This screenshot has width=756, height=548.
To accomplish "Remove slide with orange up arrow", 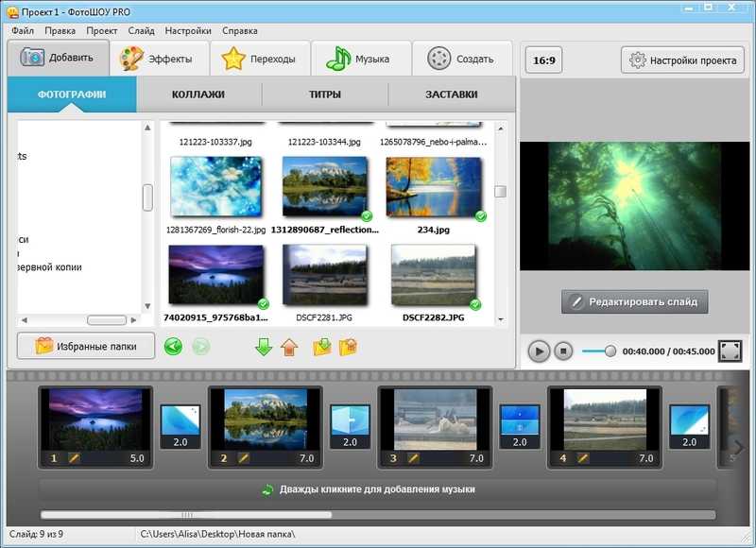I will (289, 347).
